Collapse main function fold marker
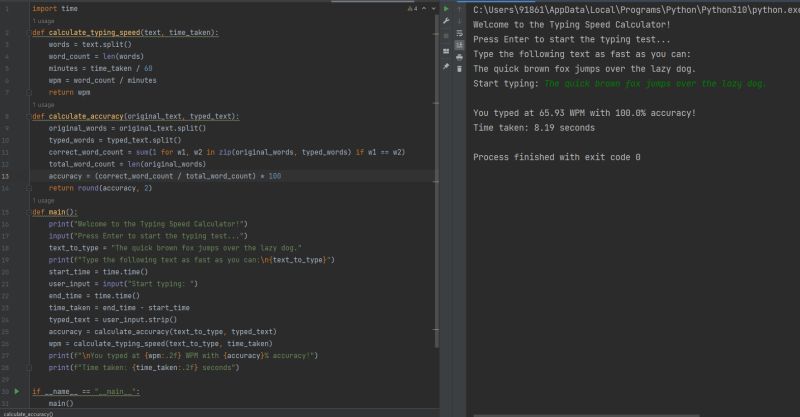 point(29,212)
